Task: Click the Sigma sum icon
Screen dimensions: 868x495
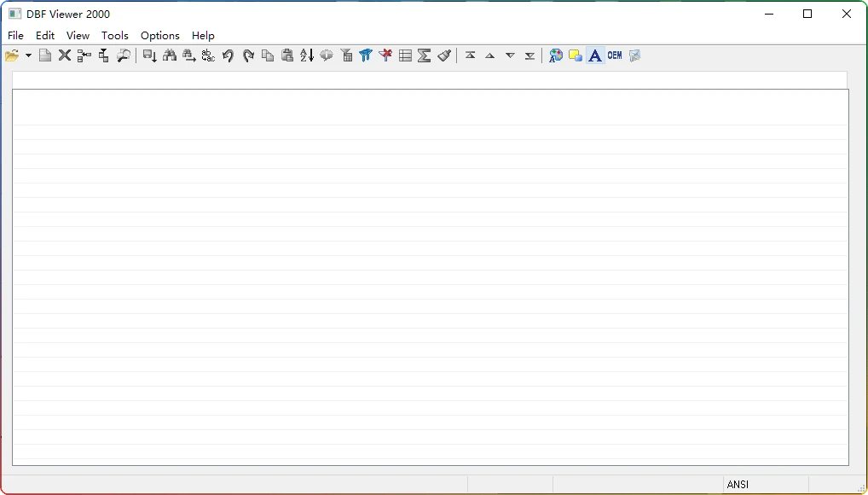Action: 425,55
